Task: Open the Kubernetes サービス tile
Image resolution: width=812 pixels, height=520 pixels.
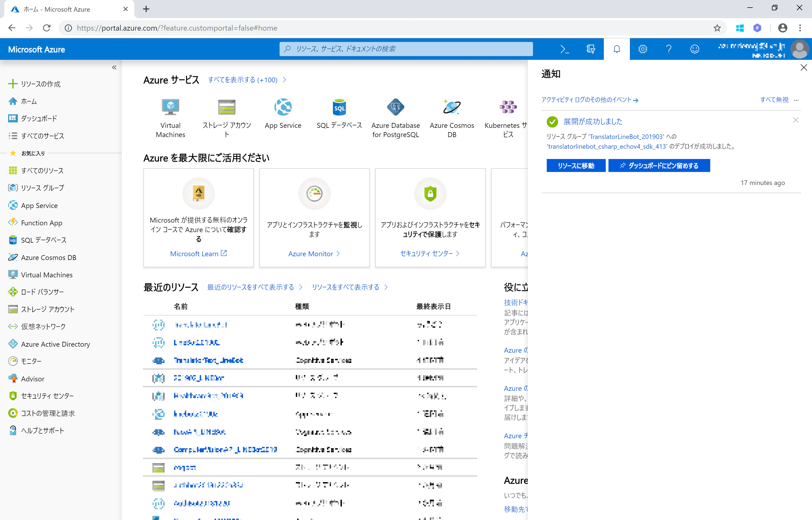Action: (507, 118)
